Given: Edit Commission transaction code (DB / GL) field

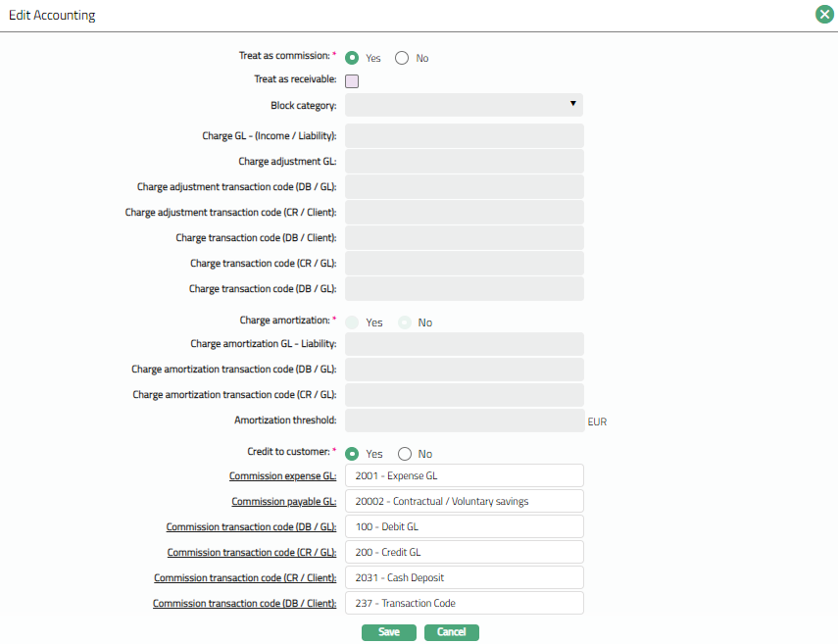Looking at the screenshot, I should pyautogui.click(x=464, y=526).
